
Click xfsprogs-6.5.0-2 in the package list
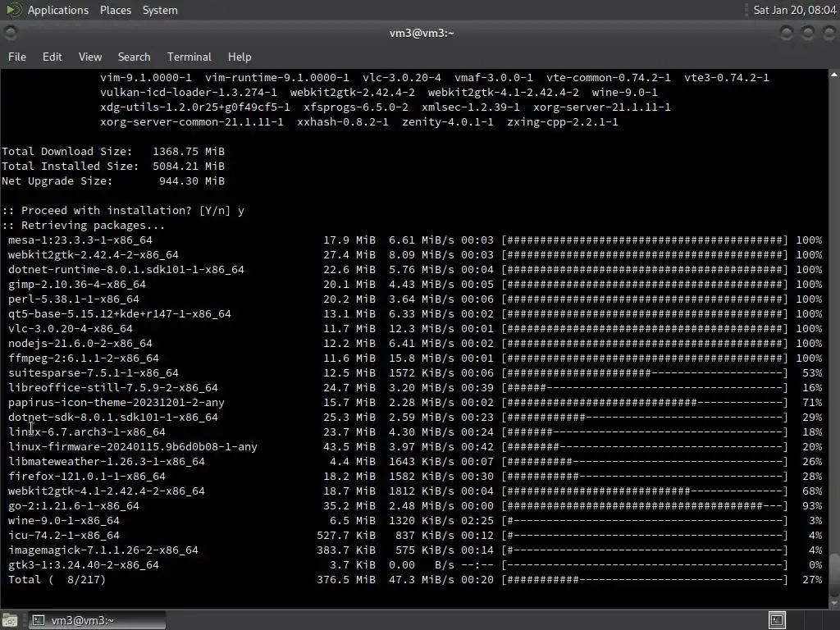pos(356,107)
